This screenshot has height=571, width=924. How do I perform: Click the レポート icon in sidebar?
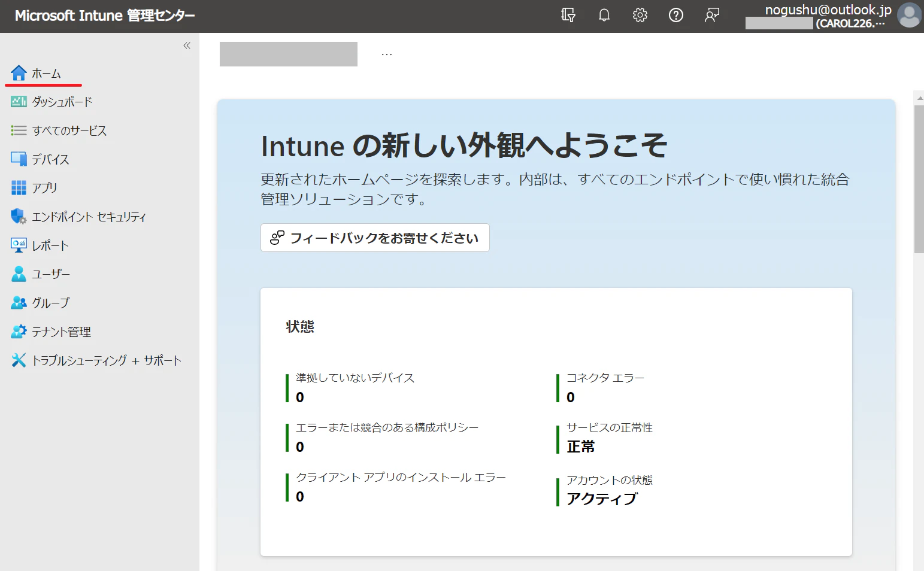click(x=19, y=245)
